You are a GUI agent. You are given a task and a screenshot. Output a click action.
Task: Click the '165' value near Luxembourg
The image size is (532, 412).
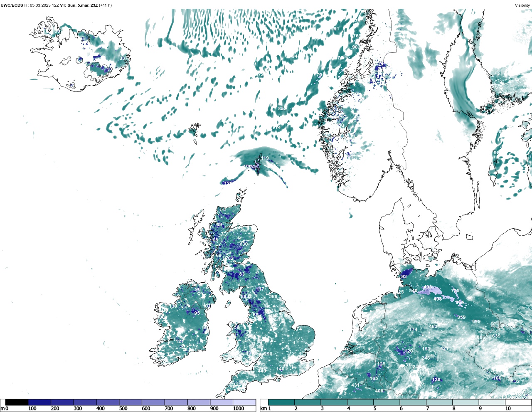[374, 378]
